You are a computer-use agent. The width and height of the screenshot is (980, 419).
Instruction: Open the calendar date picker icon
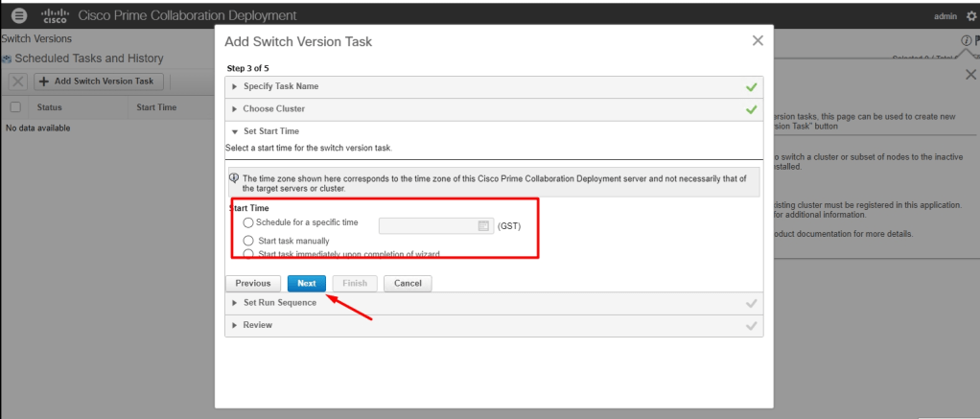coord(483,225)
